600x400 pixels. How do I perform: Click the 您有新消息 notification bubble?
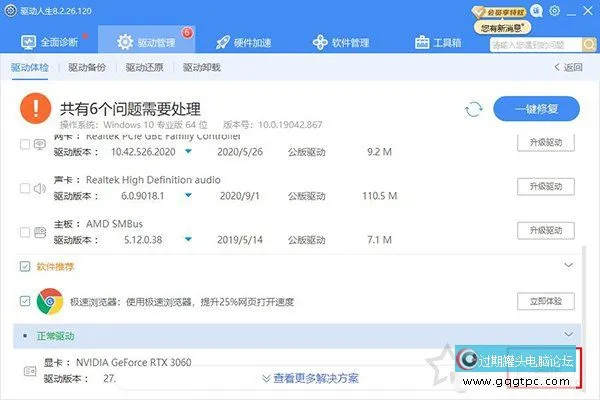pos(502,28)
